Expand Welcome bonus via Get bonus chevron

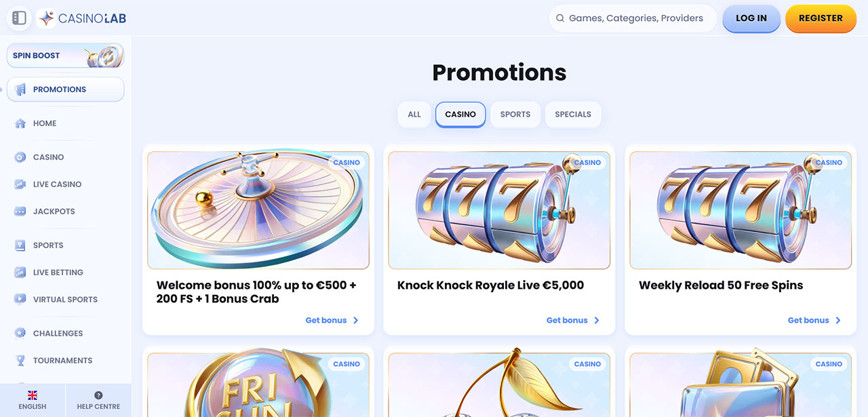pyautogui.click(x=355, y=321)
